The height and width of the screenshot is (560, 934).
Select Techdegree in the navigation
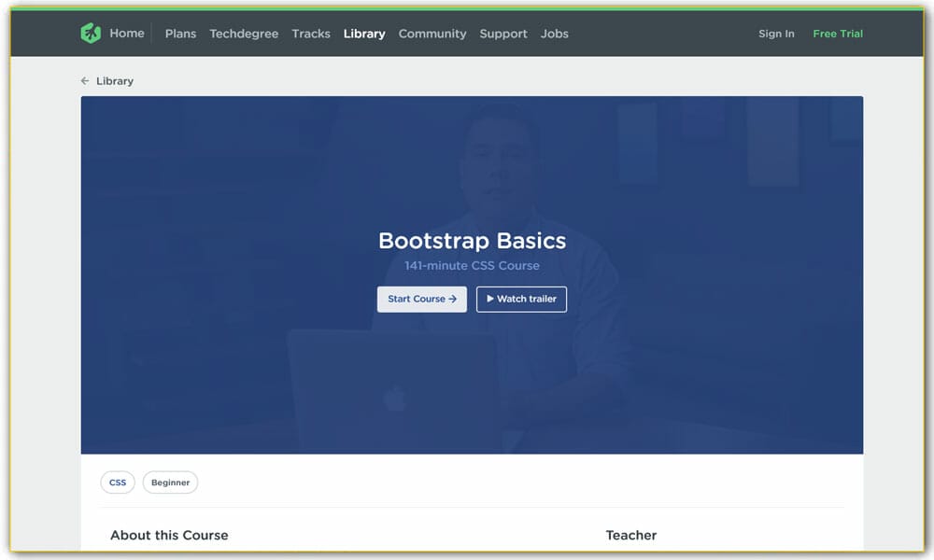click(244, 34)
